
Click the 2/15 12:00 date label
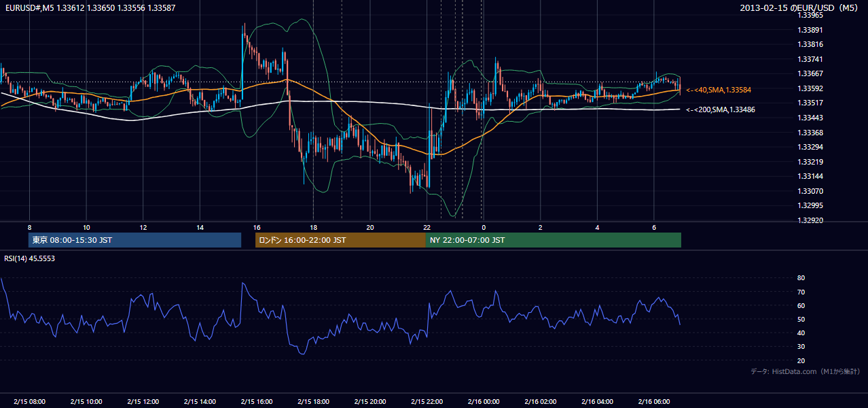[x=143, y=401]
